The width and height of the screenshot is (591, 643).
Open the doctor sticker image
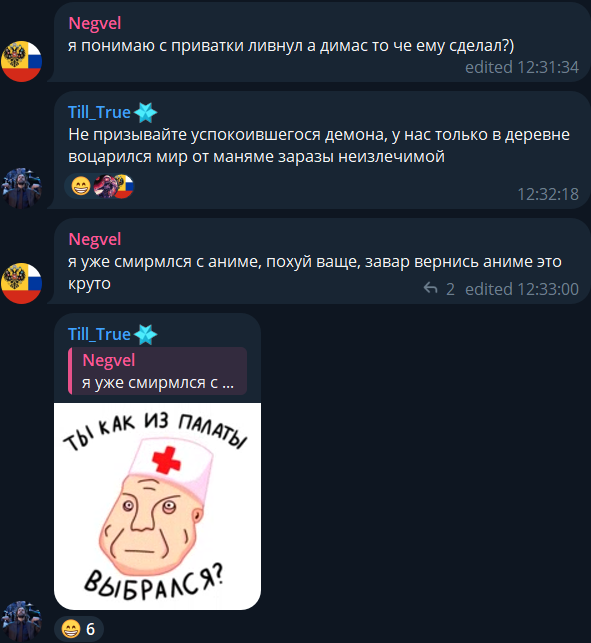(157, 506)
